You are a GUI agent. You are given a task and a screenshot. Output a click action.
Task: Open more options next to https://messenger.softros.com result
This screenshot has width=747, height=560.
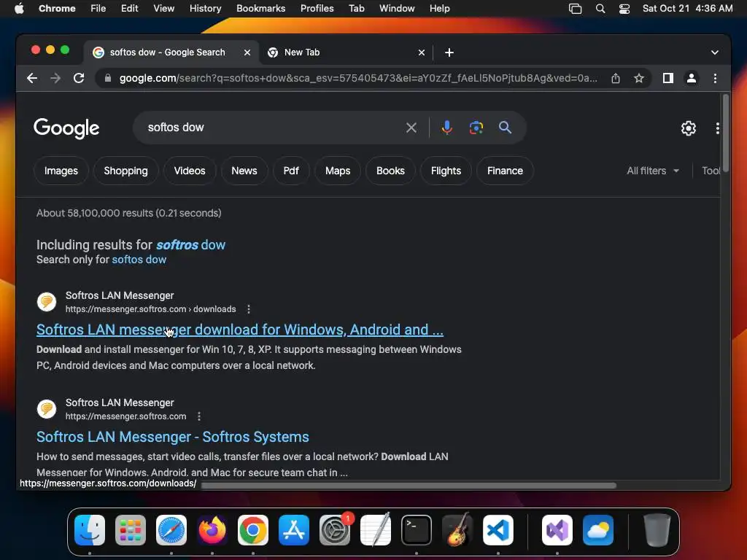[199, 416]
